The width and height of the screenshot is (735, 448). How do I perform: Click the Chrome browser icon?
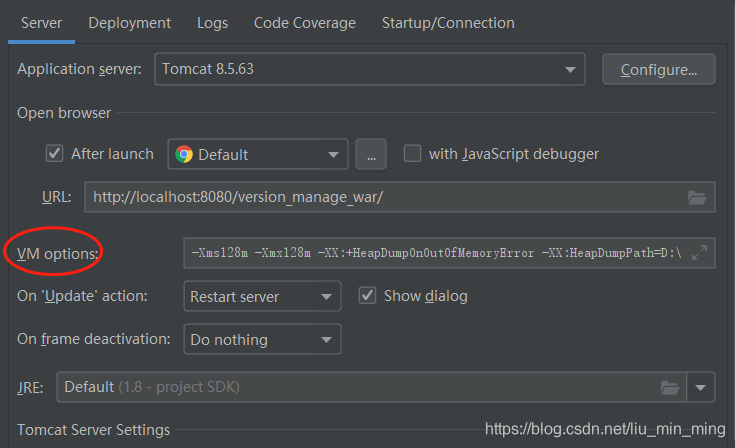click(x=184, y=154)
